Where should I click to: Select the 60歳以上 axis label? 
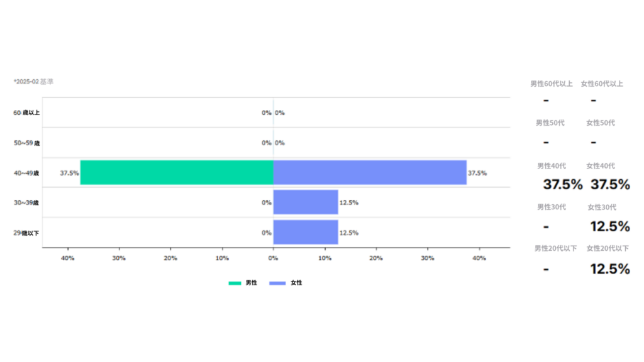(26, 112)
